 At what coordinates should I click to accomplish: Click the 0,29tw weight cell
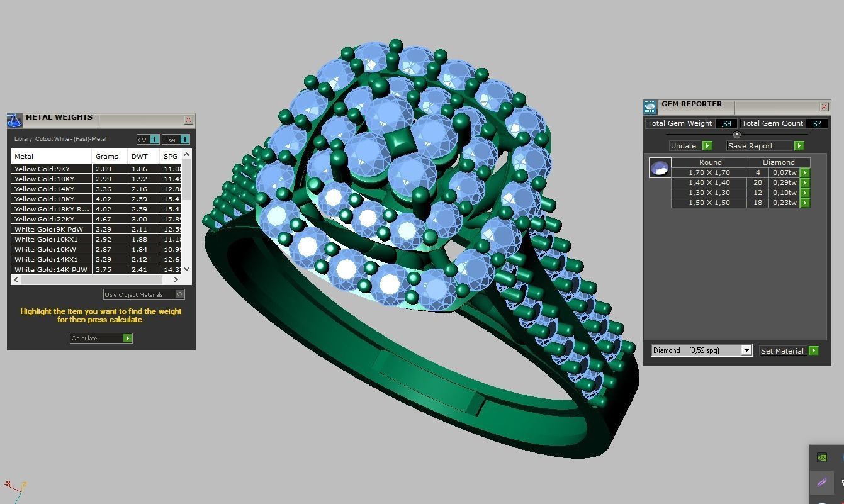coord(784,182)
